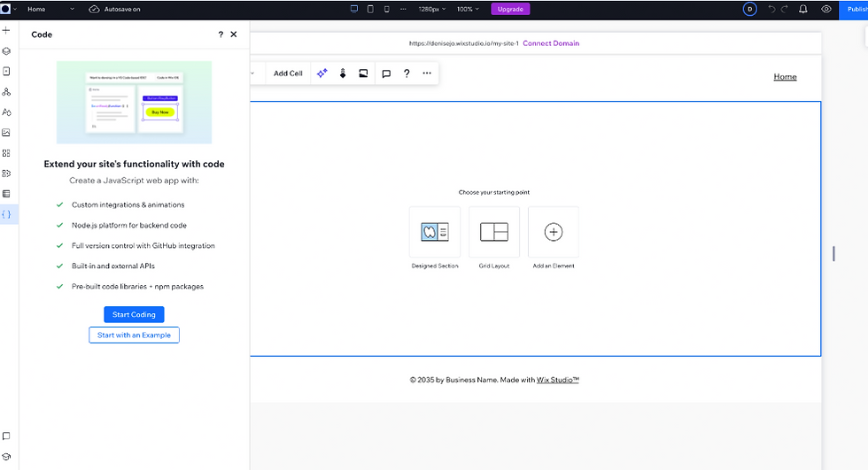This screenshot has height=470, width=868.
Task: Open the 100% zoom dropdown
Action: pos(468,9)
